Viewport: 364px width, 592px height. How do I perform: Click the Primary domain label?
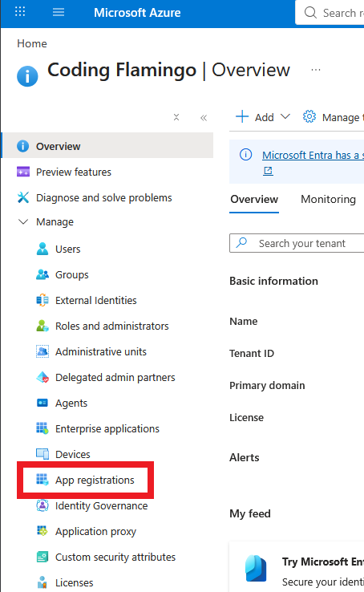click(x=267, y=386)
